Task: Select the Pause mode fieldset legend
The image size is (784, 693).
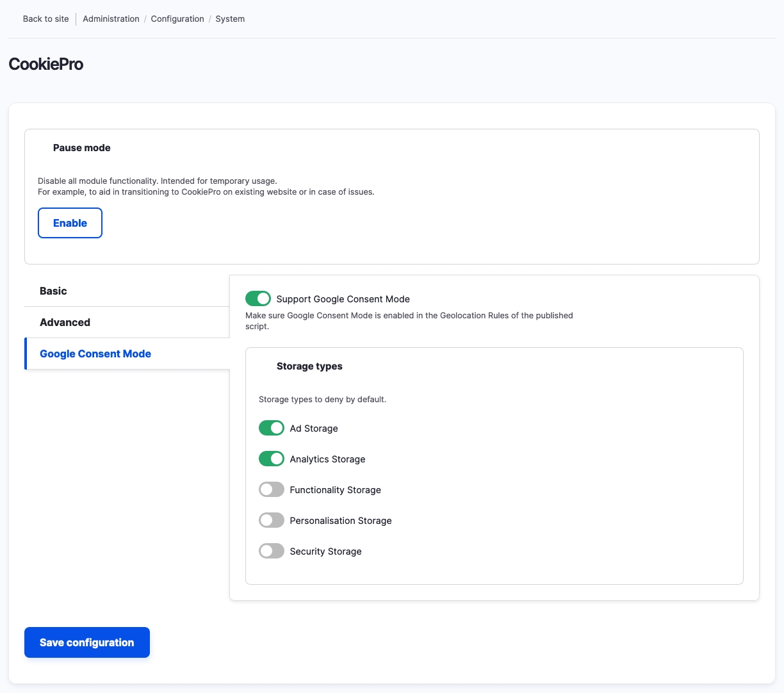Action: click(x=81, y=148)
